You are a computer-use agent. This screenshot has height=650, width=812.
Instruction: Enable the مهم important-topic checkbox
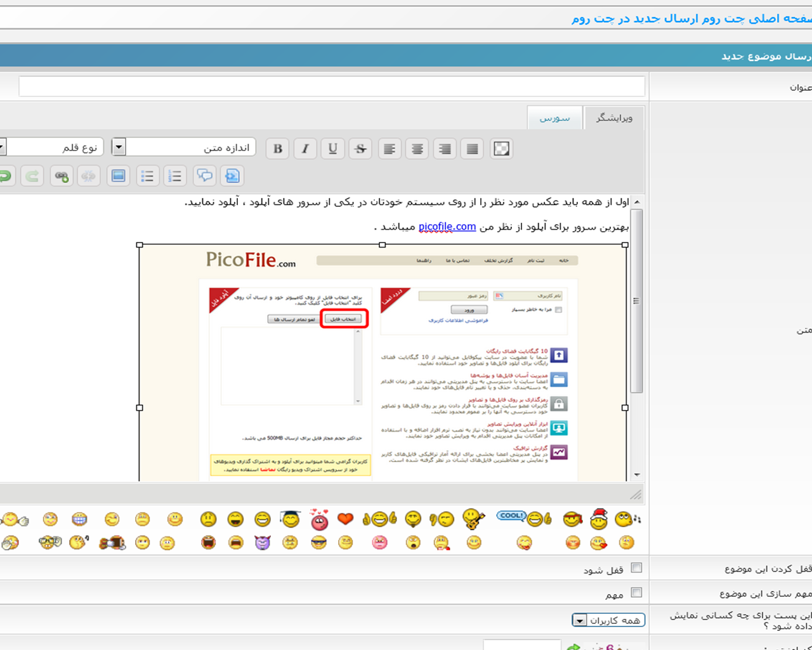(x=636, y=592)
